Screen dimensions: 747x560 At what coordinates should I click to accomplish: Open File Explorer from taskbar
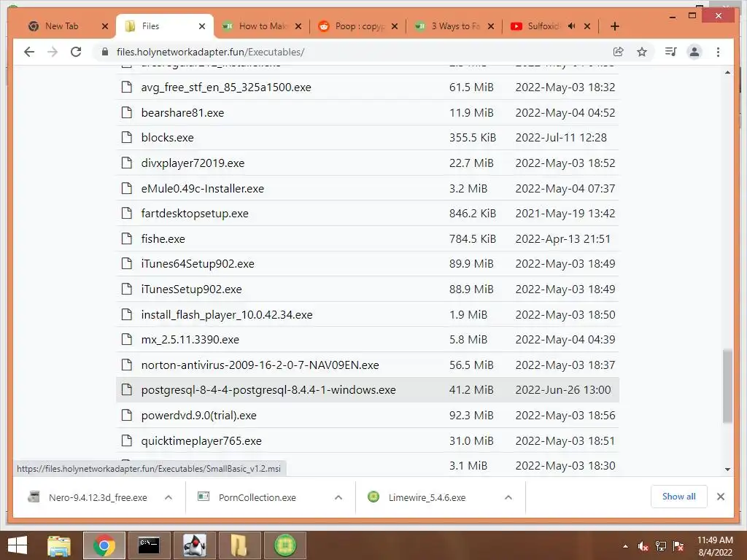click(x=59, y=545)
